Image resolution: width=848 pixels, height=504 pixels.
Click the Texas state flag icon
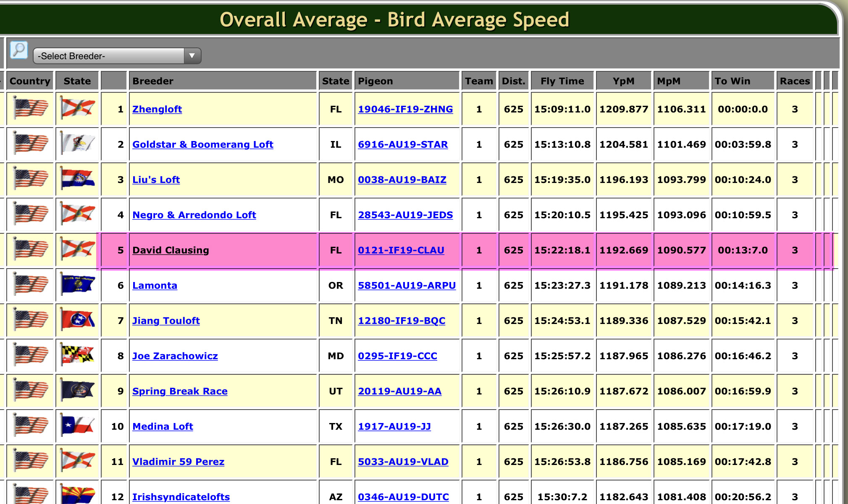click(x=77, y=426)
